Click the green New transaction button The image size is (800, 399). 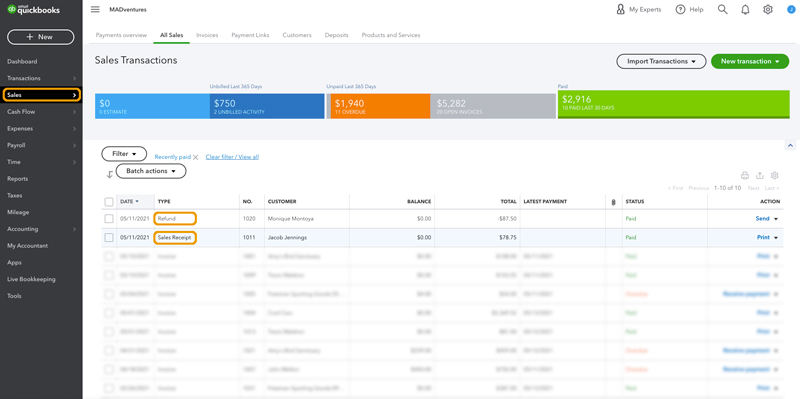[x=750, y=61]
